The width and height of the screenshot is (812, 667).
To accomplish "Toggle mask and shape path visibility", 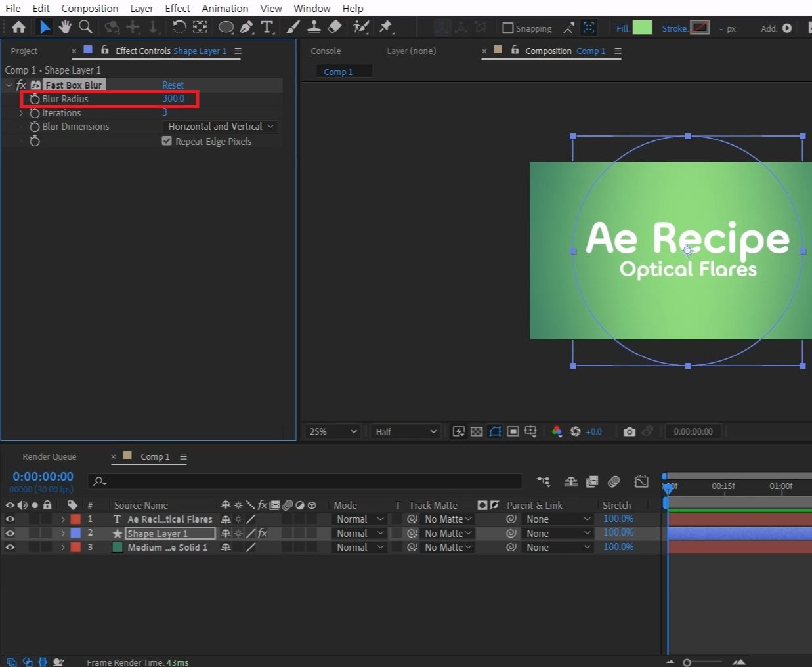I will (495, 431).
